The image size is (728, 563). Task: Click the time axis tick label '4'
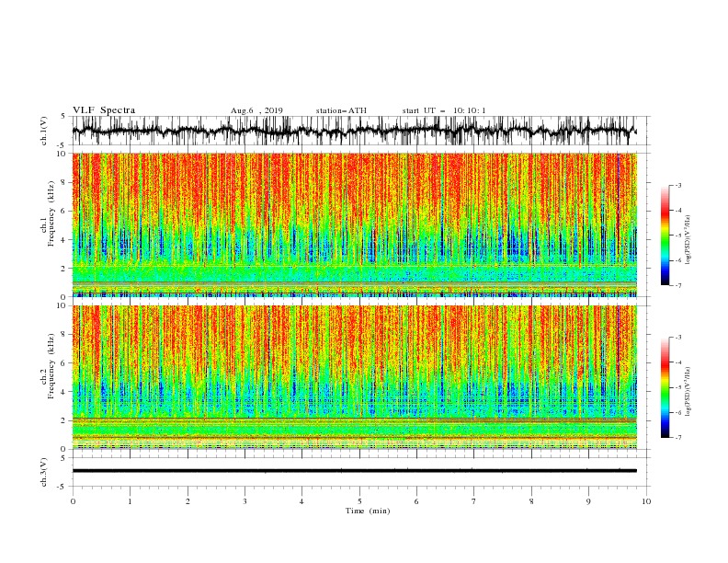pos(301,501)
